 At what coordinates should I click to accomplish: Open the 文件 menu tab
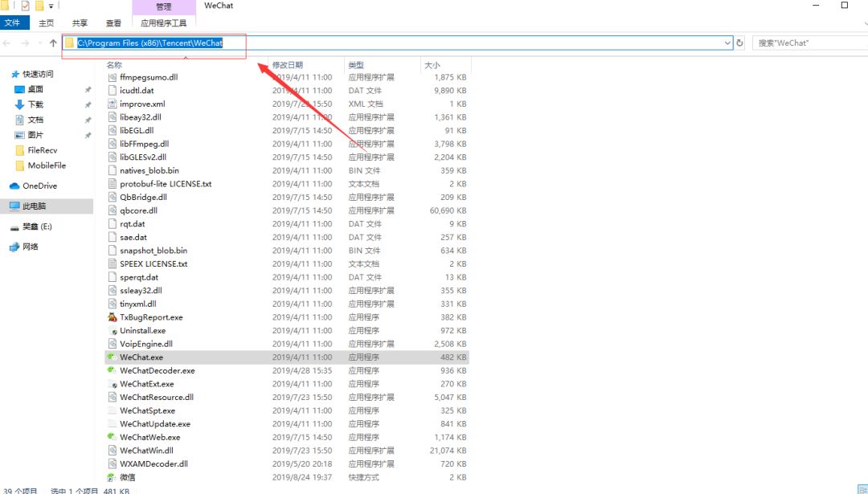12,23
